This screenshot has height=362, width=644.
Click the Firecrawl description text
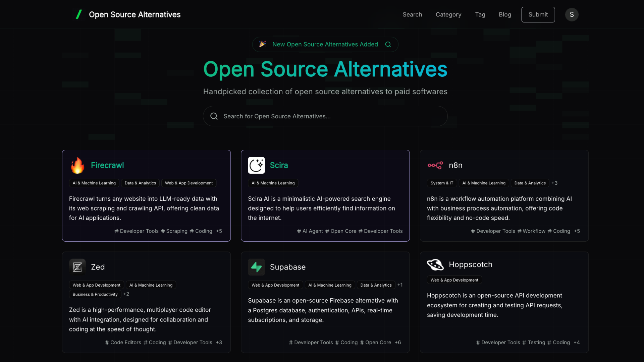pyautogui.click(x=144, y=208)
